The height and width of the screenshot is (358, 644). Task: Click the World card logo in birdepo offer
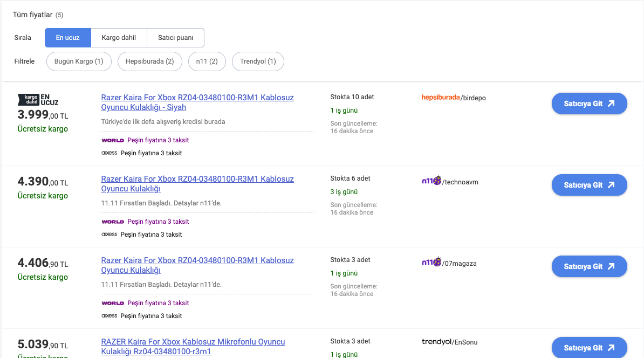[x=113, y=140]
